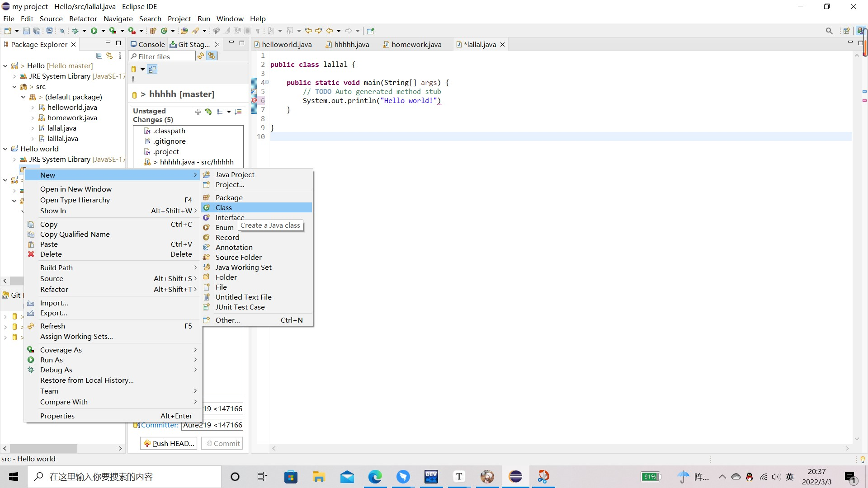
Task: Collapse the src folder under Hello
Action: click(x=14, y=87)
